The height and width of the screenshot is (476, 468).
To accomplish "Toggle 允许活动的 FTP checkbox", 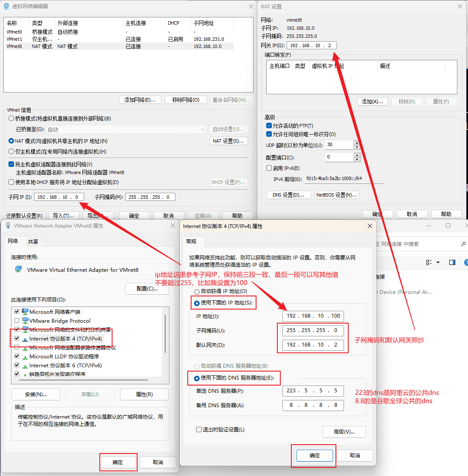I will coord(269,125).
